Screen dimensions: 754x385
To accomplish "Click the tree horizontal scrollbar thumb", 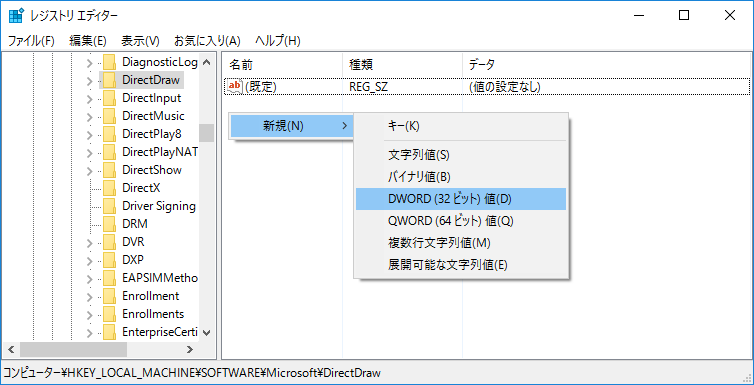I will 73,349.
